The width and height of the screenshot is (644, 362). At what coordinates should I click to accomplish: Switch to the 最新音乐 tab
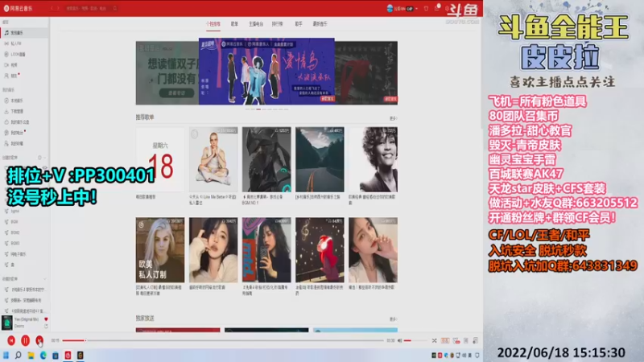tap(320, 24)
